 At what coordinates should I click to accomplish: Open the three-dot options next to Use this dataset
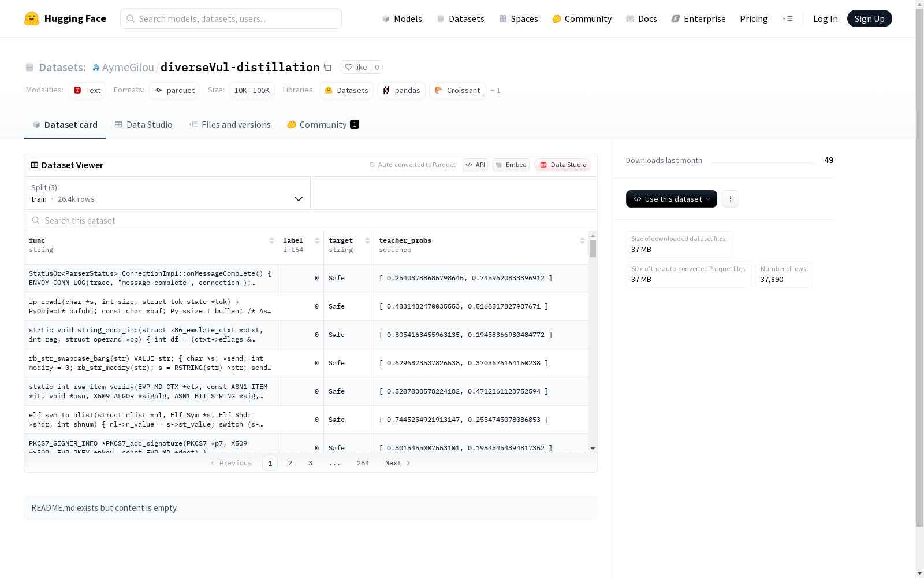click(731, 199)
